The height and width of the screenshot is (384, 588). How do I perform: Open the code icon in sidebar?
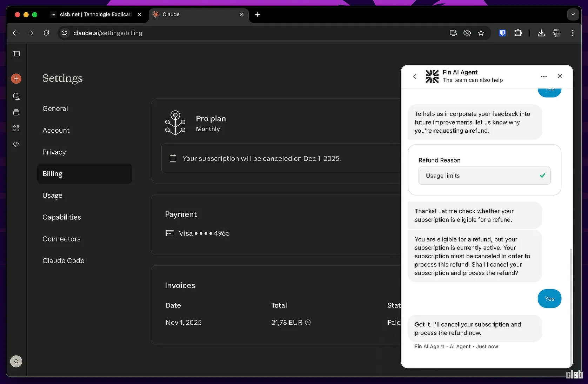coord(16,144)
